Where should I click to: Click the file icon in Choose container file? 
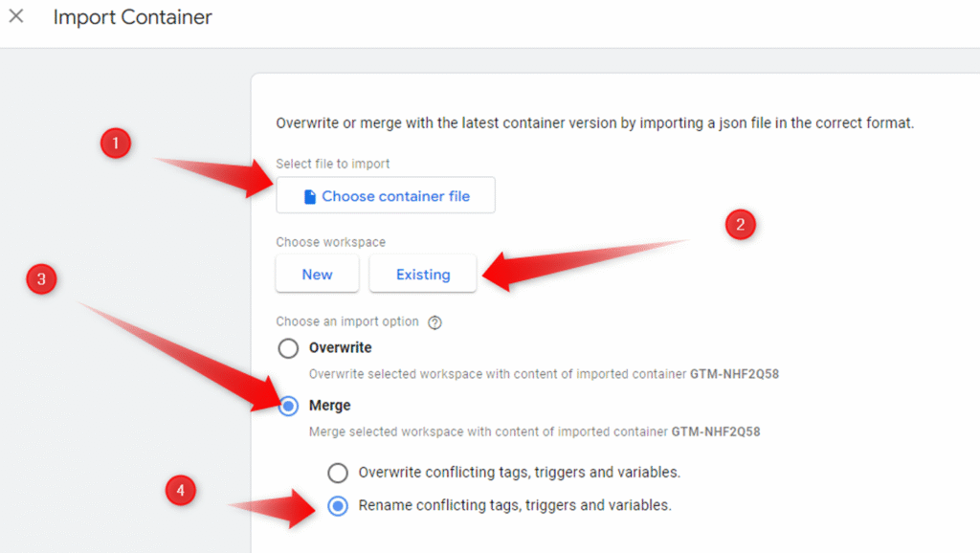(309, 196)
